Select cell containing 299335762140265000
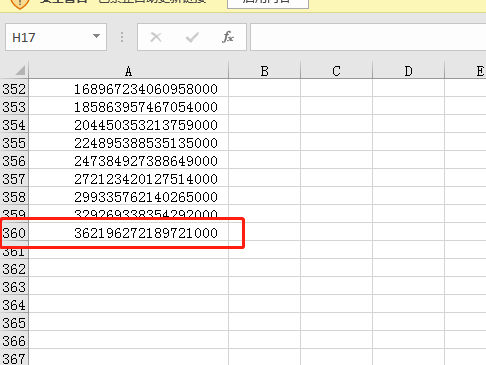 click(129, 197)
